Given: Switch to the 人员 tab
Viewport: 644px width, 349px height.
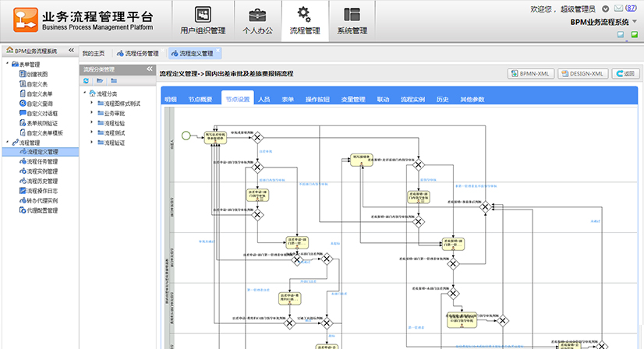Looking at the screenshot, I should 264,100.
